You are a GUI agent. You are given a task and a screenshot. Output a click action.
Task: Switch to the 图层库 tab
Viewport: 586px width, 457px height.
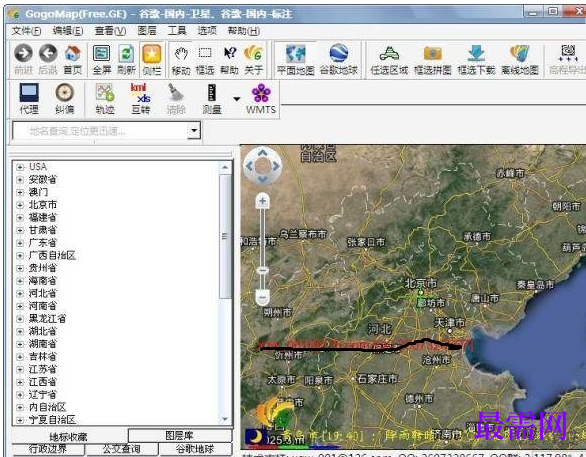coord(180,435)
